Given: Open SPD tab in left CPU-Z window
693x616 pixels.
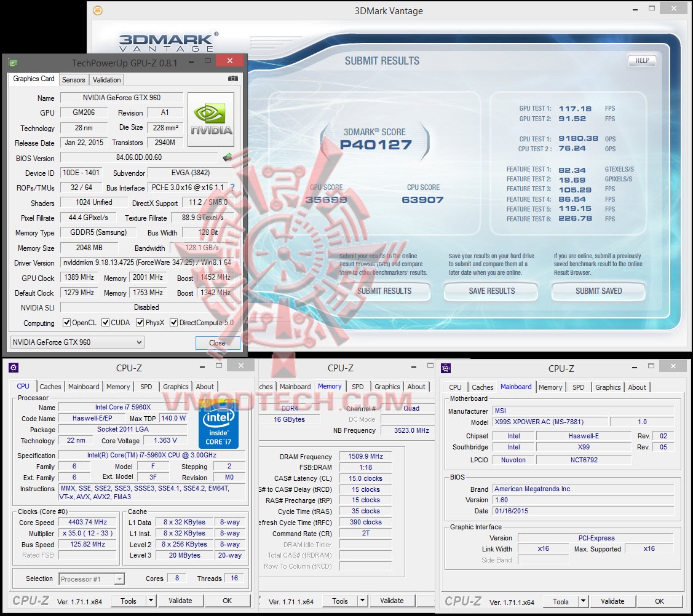Looking at the screenshot, I should coord(146,387).
